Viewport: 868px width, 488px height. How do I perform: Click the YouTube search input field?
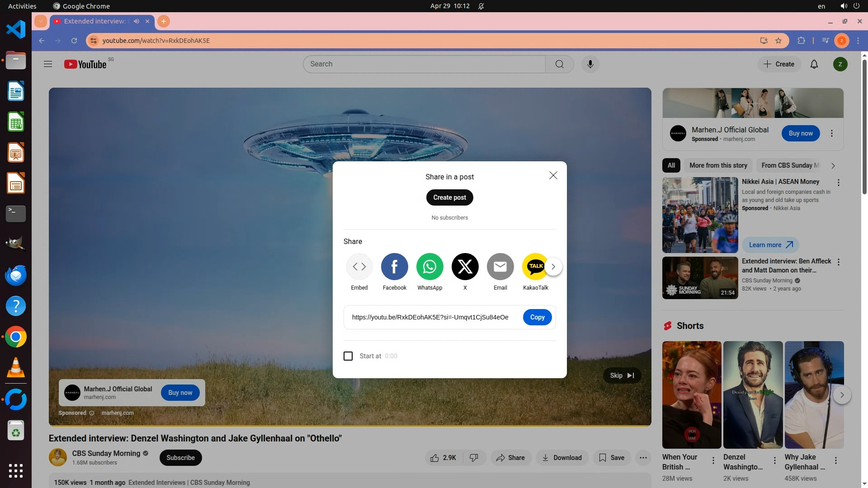coord(424,64)
